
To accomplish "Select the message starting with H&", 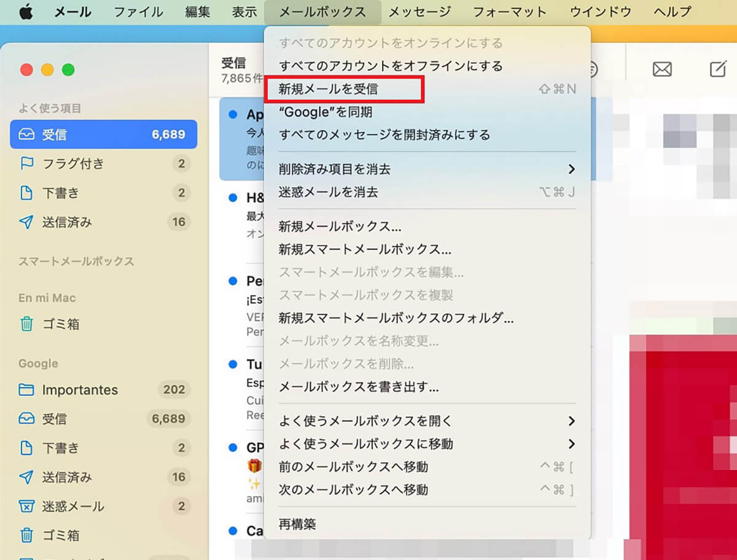I will pos(242,215).
